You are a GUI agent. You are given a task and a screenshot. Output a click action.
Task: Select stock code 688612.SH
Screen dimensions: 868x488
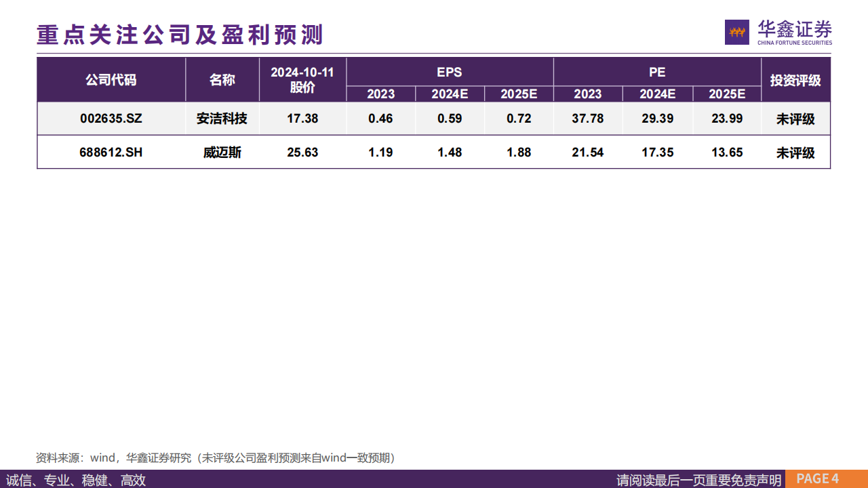111,152
